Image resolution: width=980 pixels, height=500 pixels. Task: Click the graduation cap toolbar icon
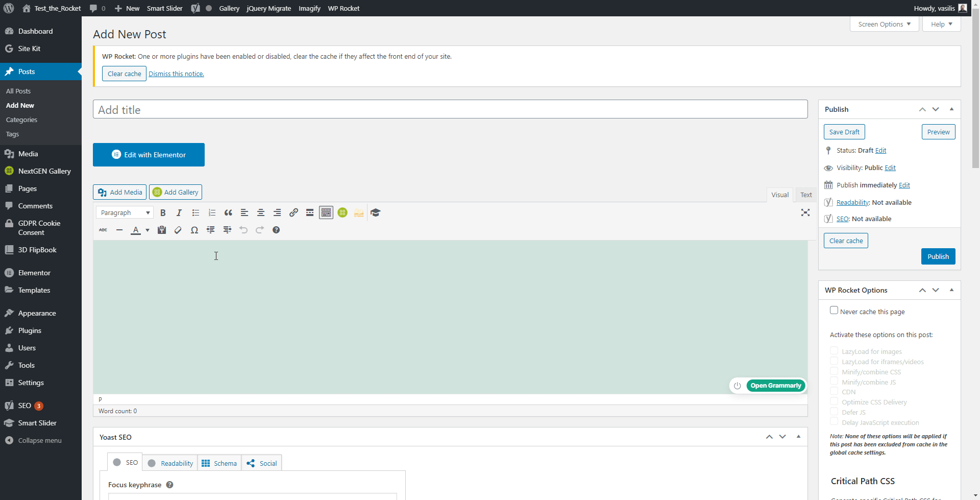click(x=376, y=213)
